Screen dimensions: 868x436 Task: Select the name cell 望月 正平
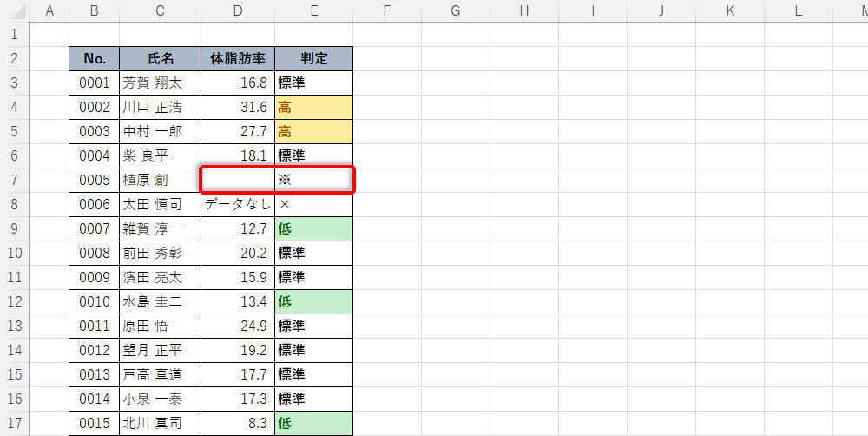coord(160,350)
